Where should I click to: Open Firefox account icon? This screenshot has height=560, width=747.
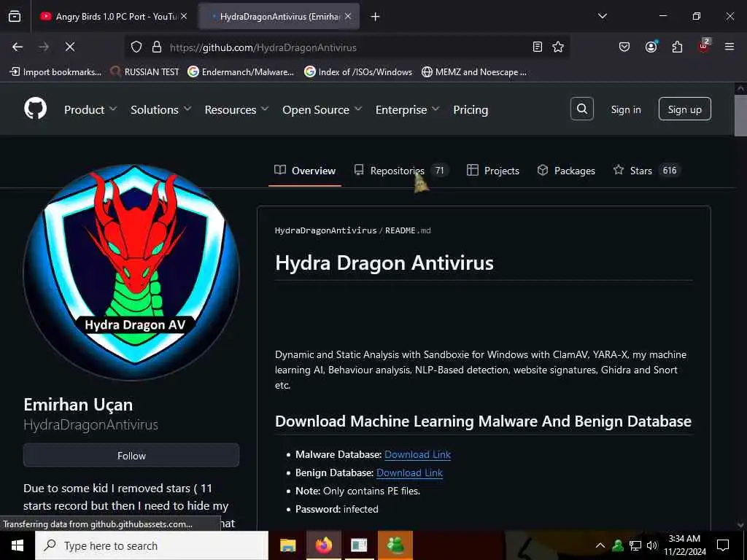click(651, 47)
